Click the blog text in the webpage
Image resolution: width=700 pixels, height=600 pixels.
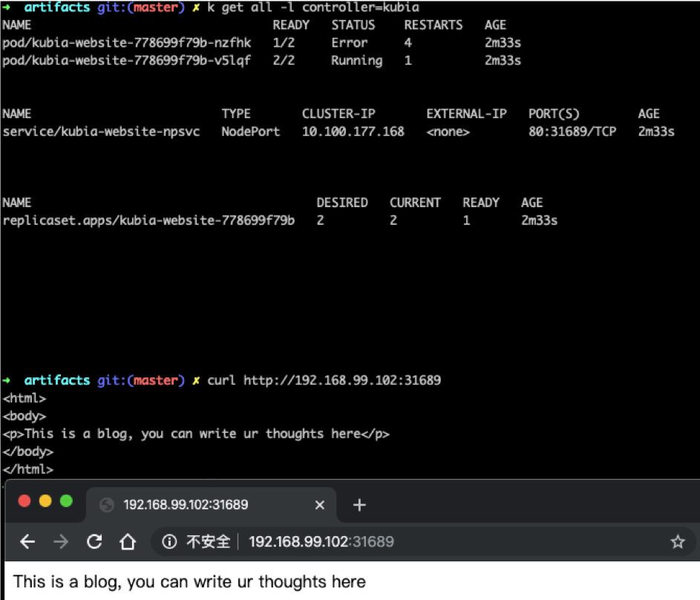(189, 581)
